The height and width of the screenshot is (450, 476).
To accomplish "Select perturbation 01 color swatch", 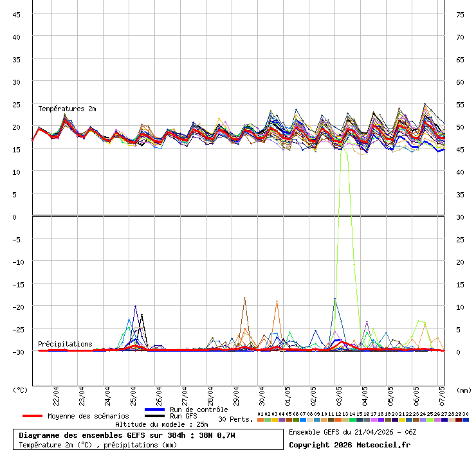I will 260,419.
